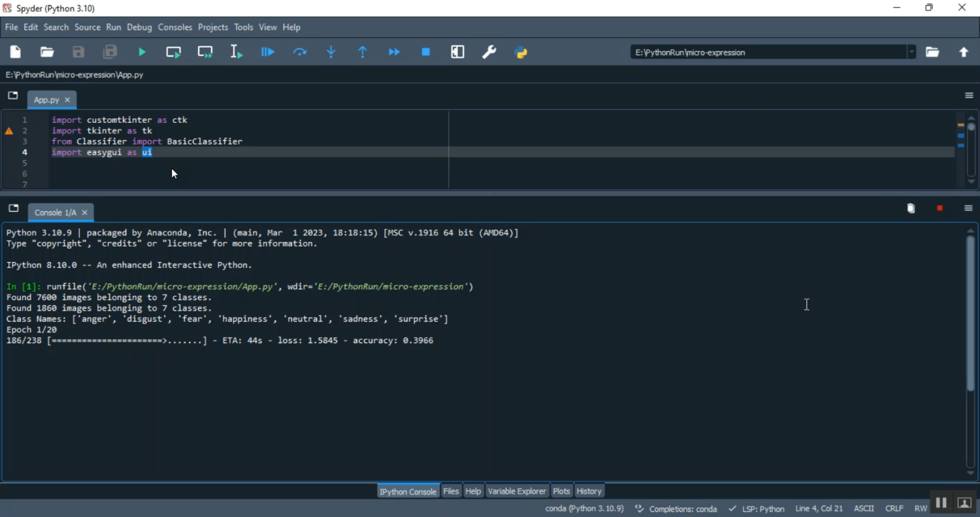The width and height of the screenshot is (980, 517).
Task: Toggle maximize current pane icon
Action: tap(458, 52)
